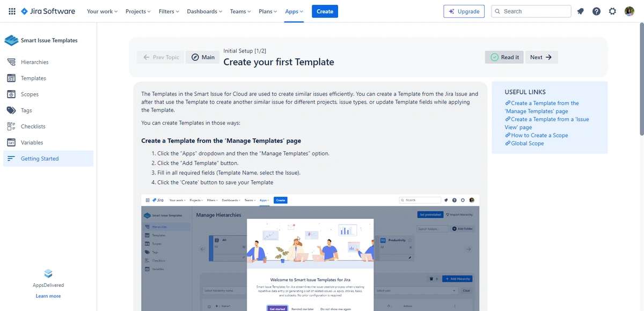Viewport: 644px width, 311px height.
Task: Open the How to Create a Scope link
Action: pyautogui.click(x=537, y=135)
